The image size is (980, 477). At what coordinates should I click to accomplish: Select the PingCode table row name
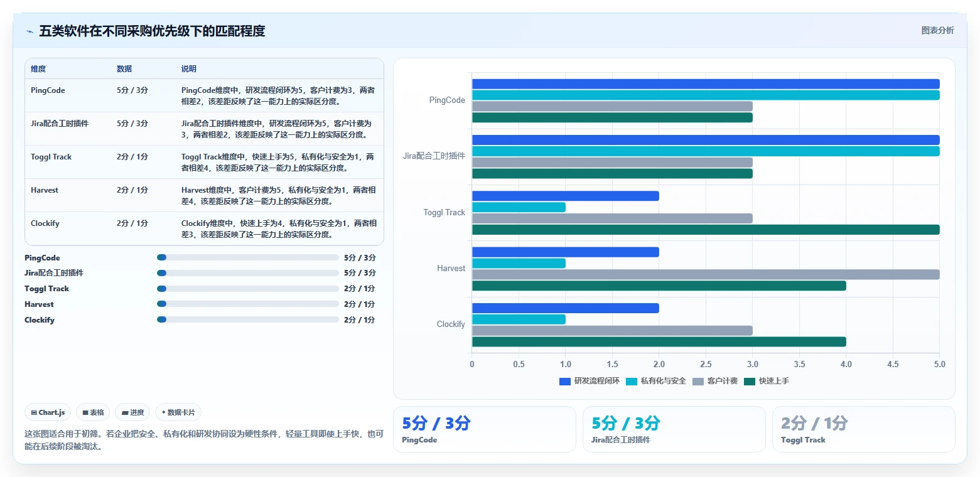click(48, 90)
